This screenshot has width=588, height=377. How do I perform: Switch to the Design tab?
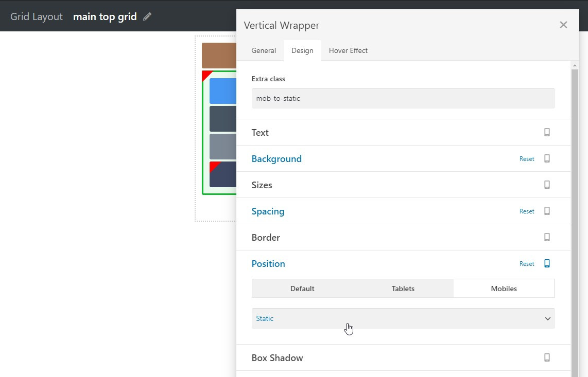click(x=302, y=50)
